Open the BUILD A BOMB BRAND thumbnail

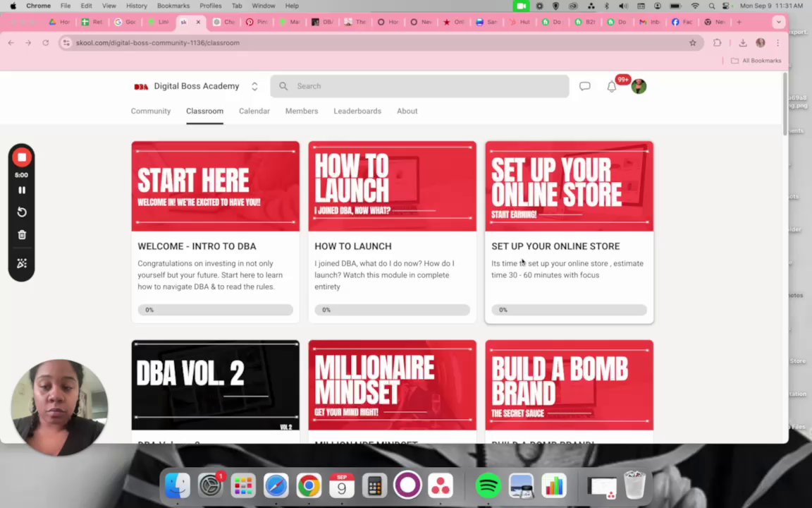click(x=569, y=385)
